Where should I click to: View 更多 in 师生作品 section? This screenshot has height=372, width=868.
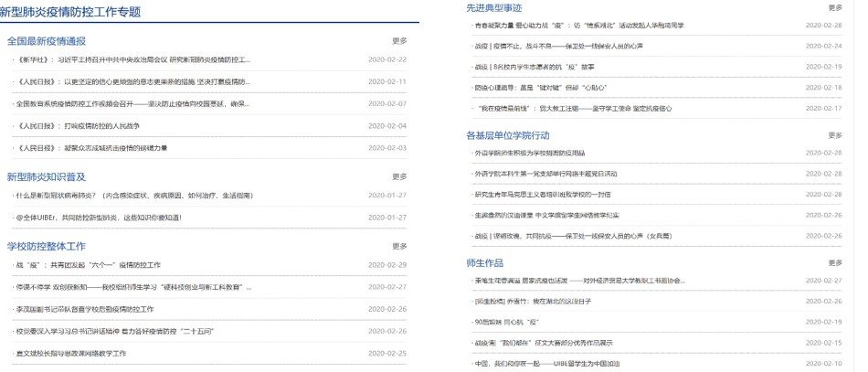(x=835, y=262)
